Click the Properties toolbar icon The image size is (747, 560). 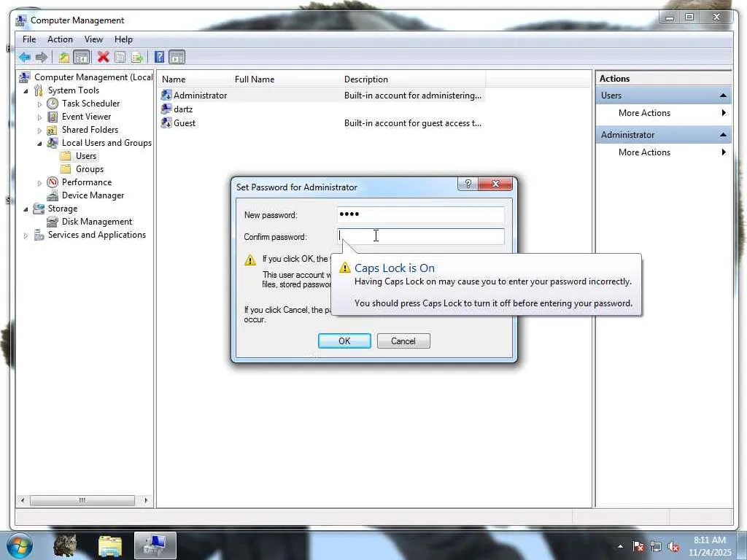[x=120, y=58]
